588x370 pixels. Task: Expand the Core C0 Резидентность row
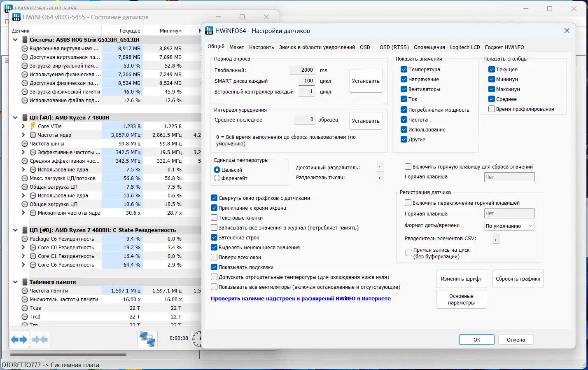click(23, 248)
